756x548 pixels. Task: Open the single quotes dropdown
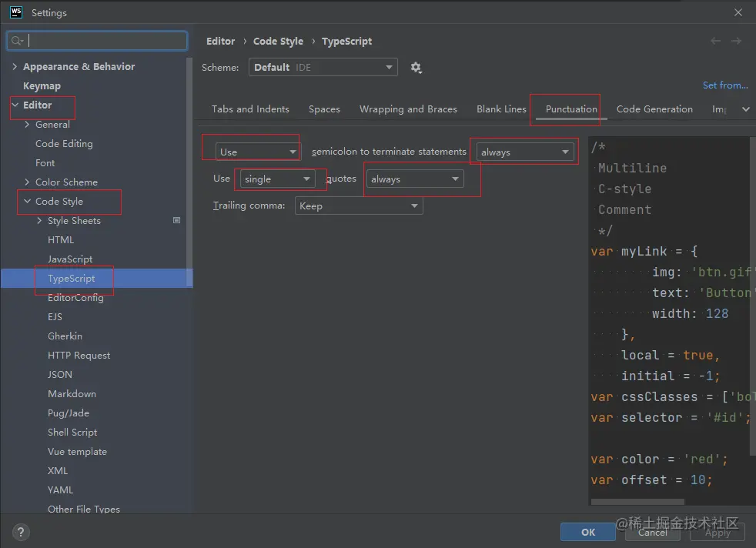click(x=277, y=179)
